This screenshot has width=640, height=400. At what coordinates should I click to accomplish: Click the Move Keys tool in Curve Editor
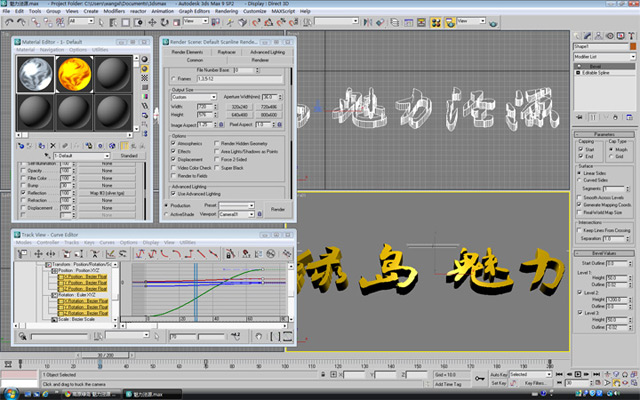[x=39, y=253]
